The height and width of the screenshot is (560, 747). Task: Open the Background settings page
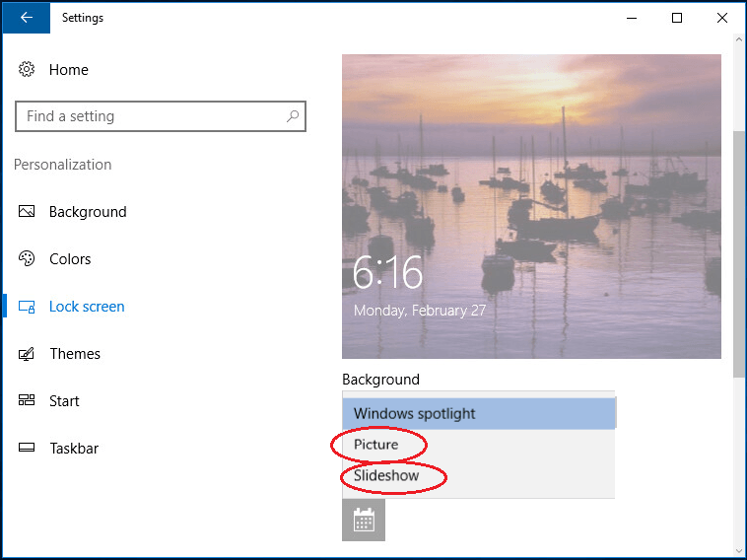pyautogui.click(x=88, y=212)
